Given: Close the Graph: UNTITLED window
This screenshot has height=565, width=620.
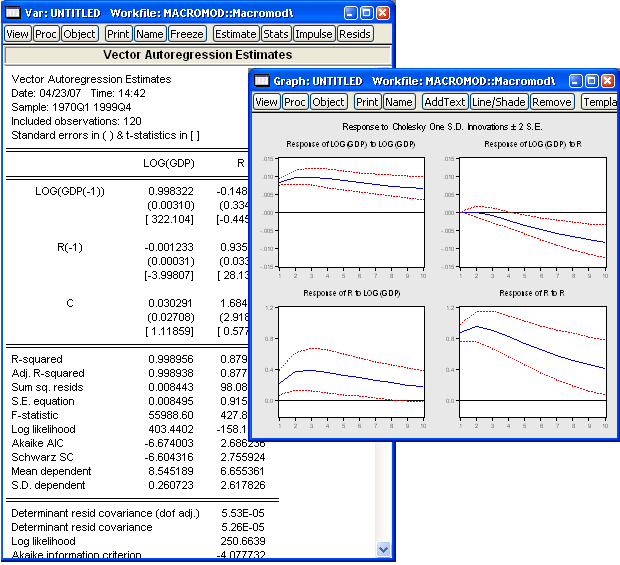Looking at the screenshot, I should (606, 80).
